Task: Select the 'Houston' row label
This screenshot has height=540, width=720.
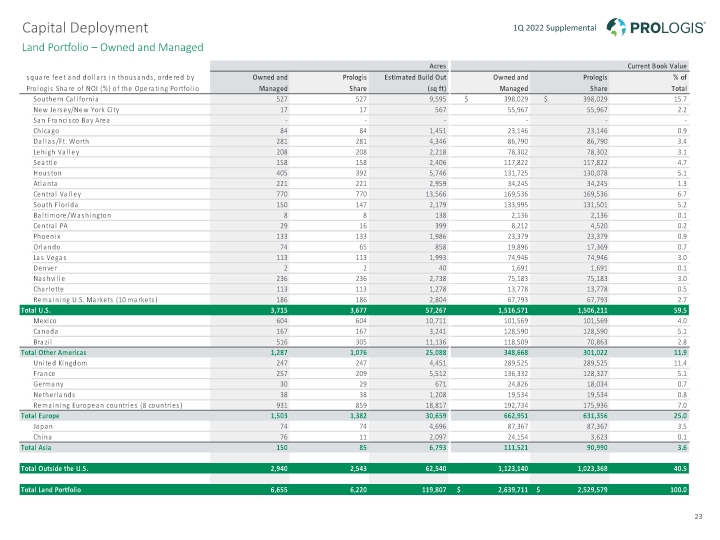Action: pyautogui.click(x=47, y=173)
